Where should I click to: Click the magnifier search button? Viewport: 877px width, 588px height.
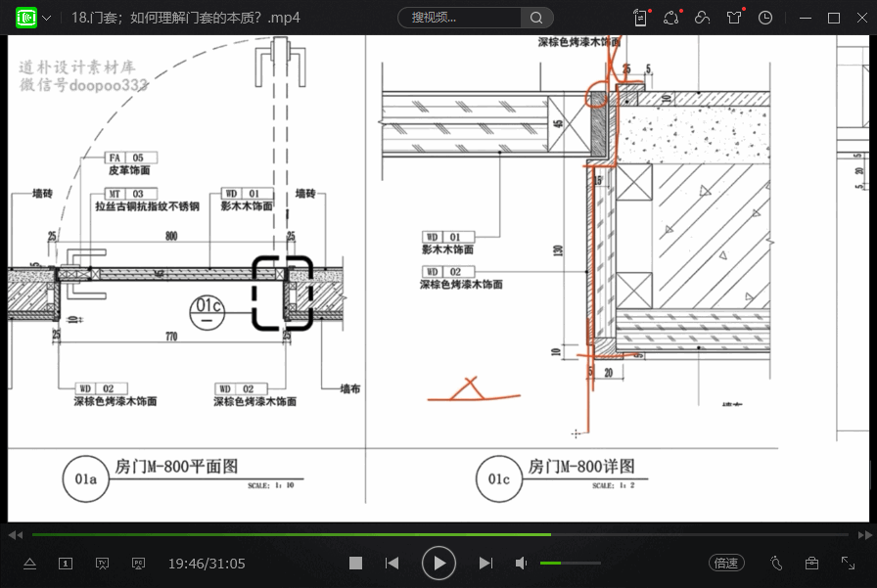[x=536, y=18]
